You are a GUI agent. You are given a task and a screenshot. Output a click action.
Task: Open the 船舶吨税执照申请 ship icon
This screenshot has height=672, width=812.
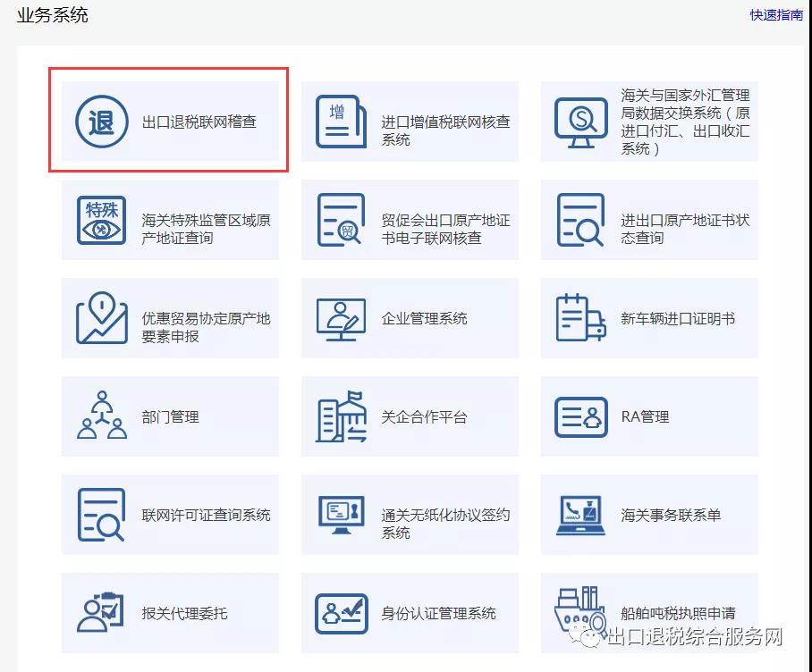[580, 611]
